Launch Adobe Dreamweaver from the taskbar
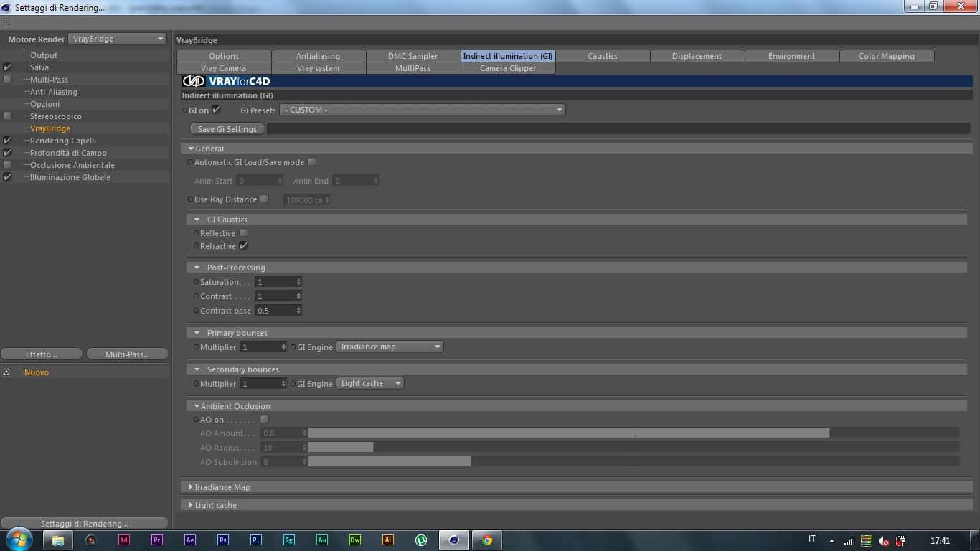Image resolution: width=980 pixels, height=551 pixels. coord(355,540)
